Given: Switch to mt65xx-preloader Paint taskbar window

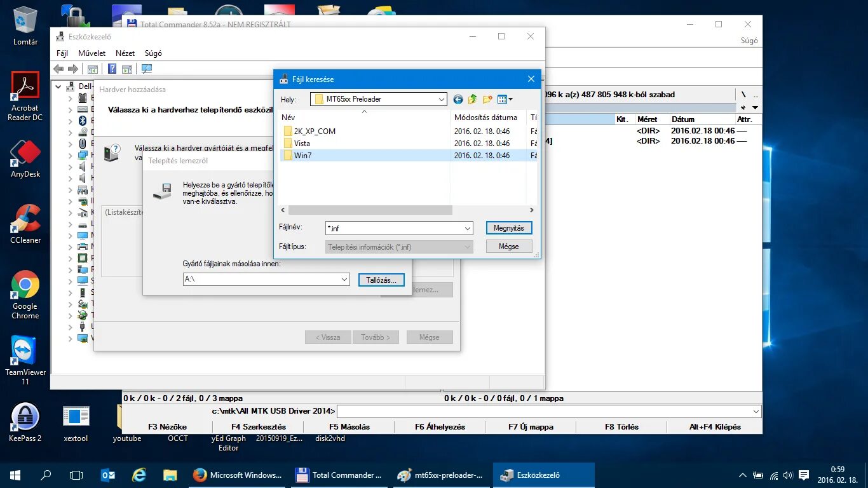Looking at the screenshot, I should tap(441, 475).
